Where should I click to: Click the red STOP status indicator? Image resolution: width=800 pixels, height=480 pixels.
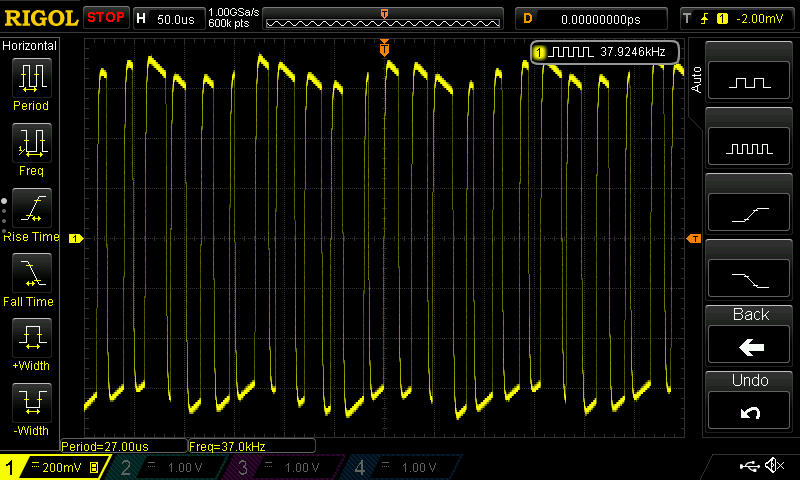point(106,18)
